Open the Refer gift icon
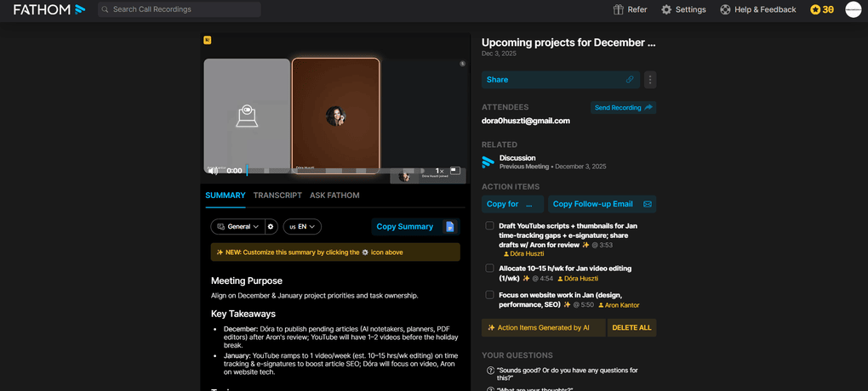868x391 pixels. tap(619, 9)
